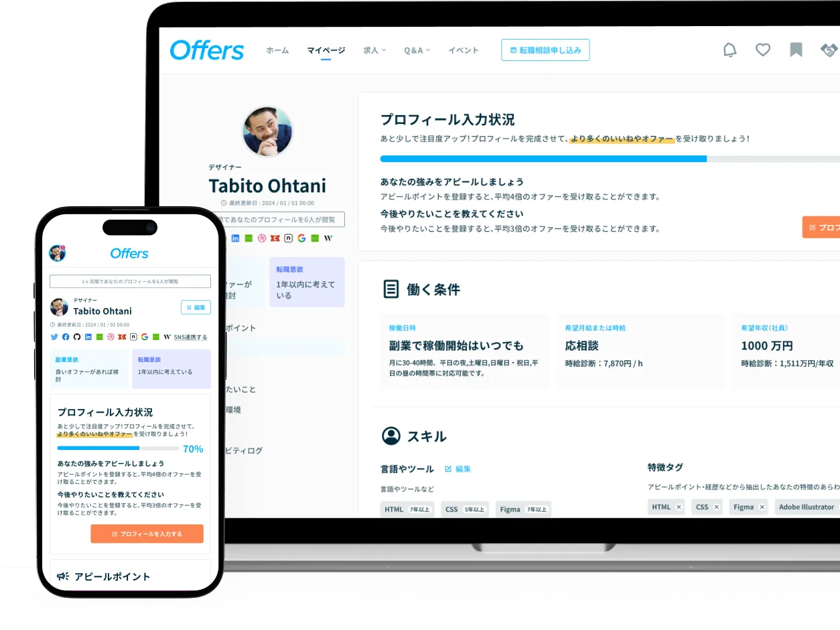
Task: Remove the CSS feature tag
Action: (716, 507)
